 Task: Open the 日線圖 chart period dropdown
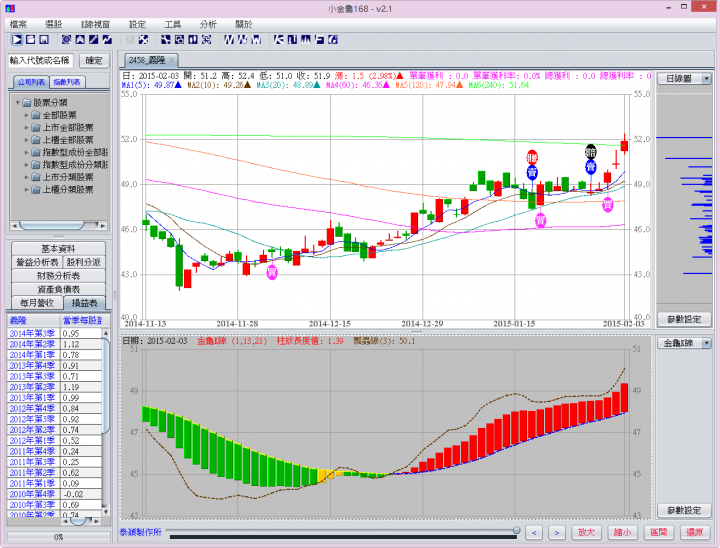706,79
